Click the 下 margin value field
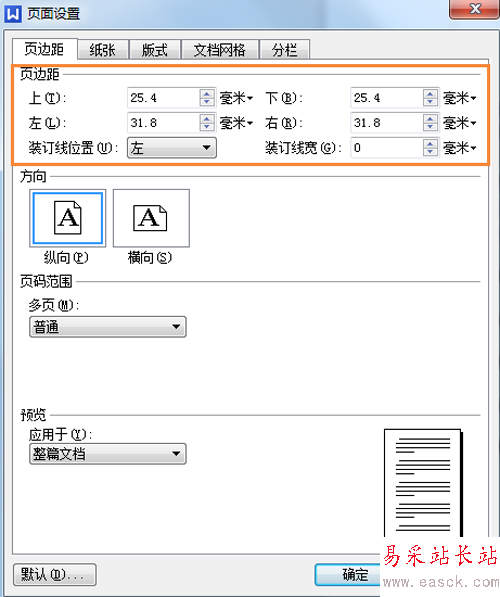Screen dimensions: 500x597 (x=387, y=98)
